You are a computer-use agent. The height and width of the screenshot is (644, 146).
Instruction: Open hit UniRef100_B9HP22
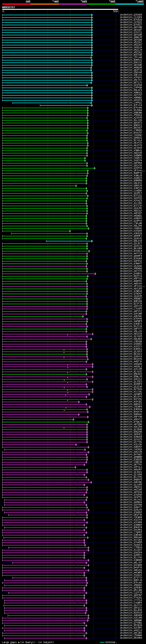(131, 60)
